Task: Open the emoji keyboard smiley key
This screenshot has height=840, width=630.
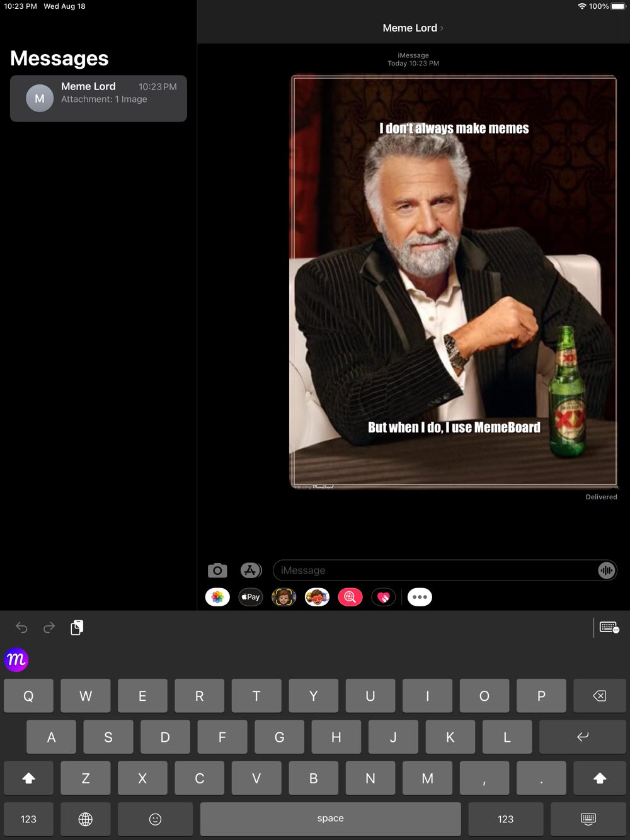Action: [155, 819]
